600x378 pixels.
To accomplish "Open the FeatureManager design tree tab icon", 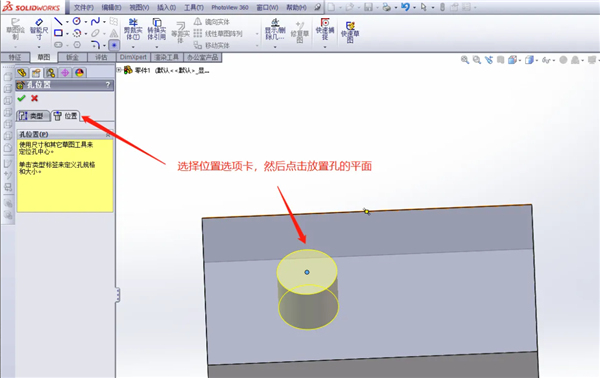I will pos(22,73).
